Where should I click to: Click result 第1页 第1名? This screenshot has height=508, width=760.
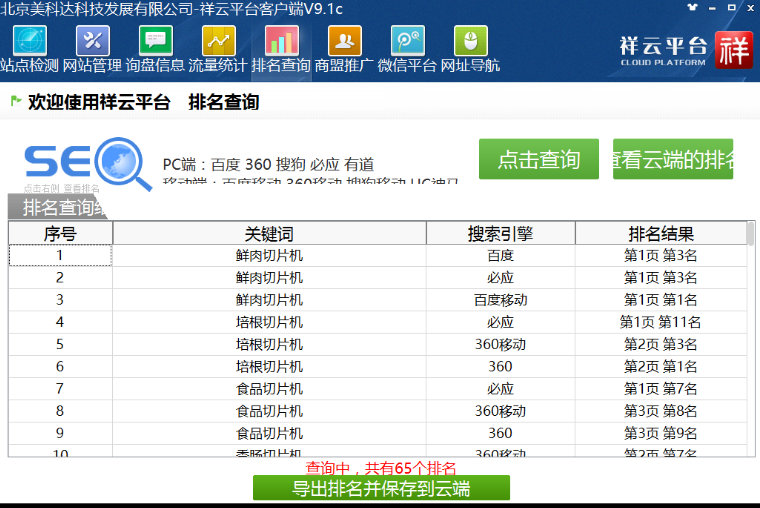click(661, 300)
